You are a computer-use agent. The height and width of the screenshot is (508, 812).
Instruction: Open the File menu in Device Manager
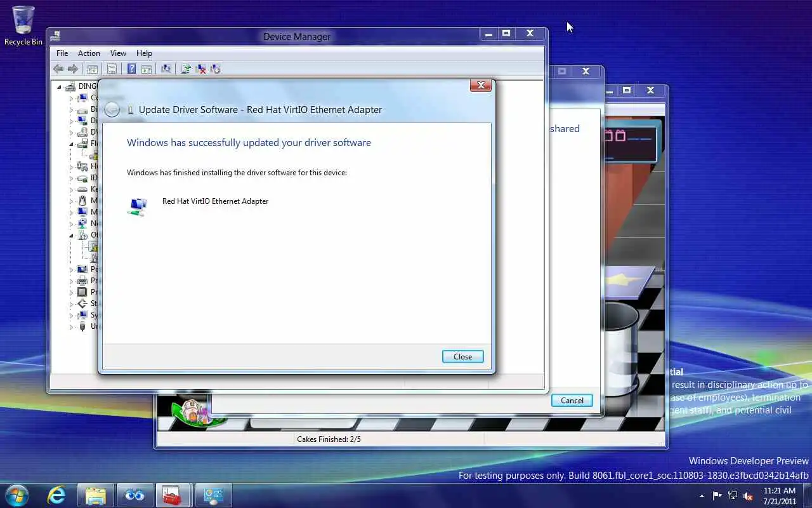(62, 53)
